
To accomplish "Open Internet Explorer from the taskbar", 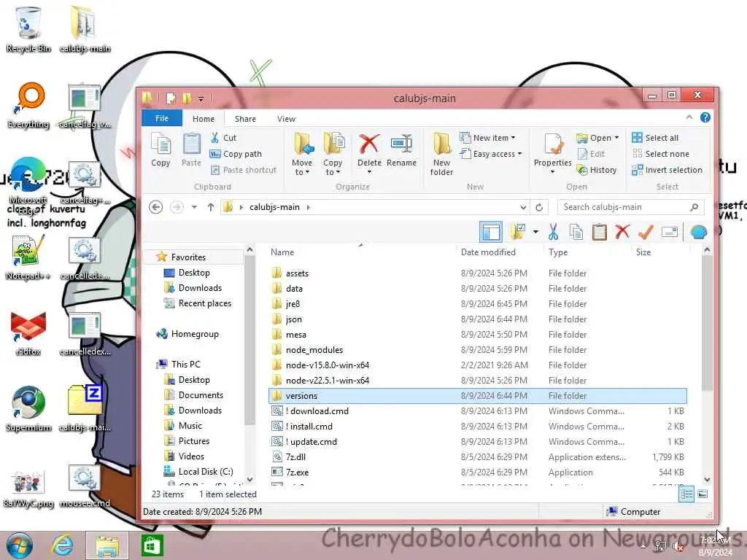I will click(x=63, y=545).
